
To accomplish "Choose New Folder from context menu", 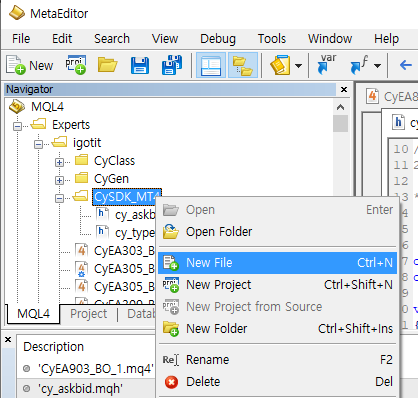I will point(277,329).
